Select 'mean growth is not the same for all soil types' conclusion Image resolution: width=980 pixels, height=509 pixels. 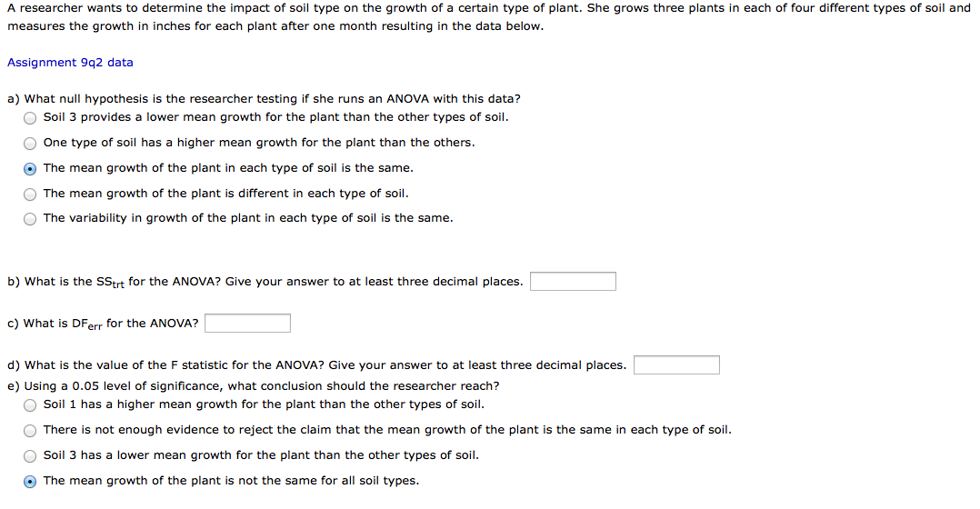point(30,482)
